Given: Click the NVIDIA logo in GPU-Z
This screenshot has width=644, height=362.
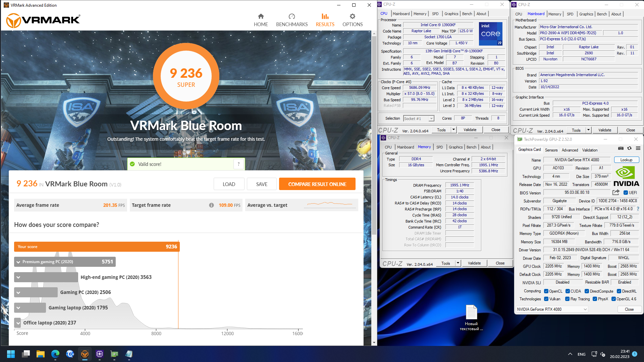Looking at the screenshot, I should pyautogui.click(x=626, y=176).
